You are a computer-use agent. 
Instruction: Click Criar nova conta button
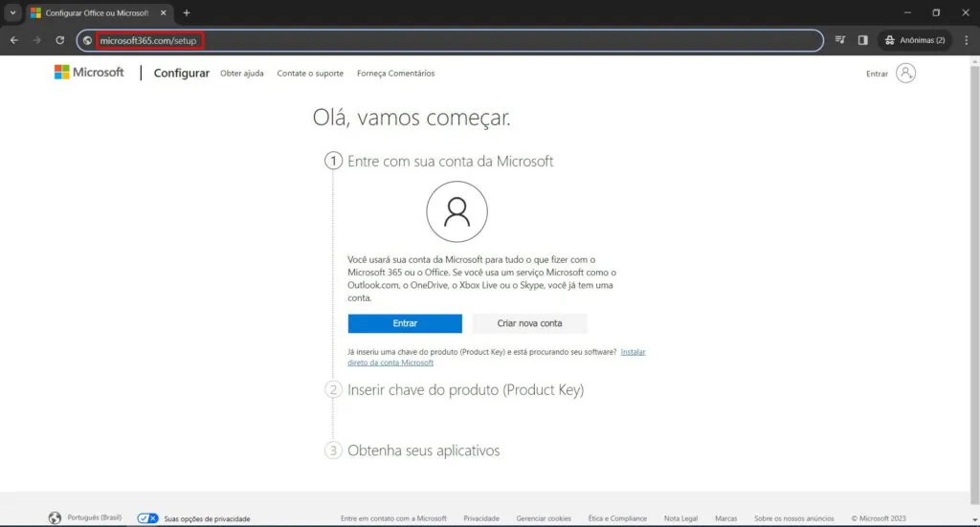529,323
